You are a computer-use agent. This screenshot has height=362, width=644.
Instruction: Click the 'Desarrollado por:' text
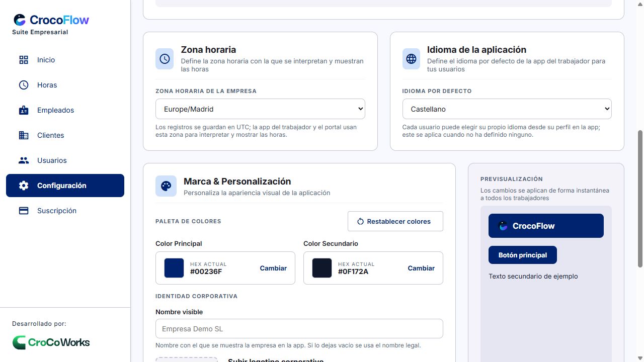(39, 324)
